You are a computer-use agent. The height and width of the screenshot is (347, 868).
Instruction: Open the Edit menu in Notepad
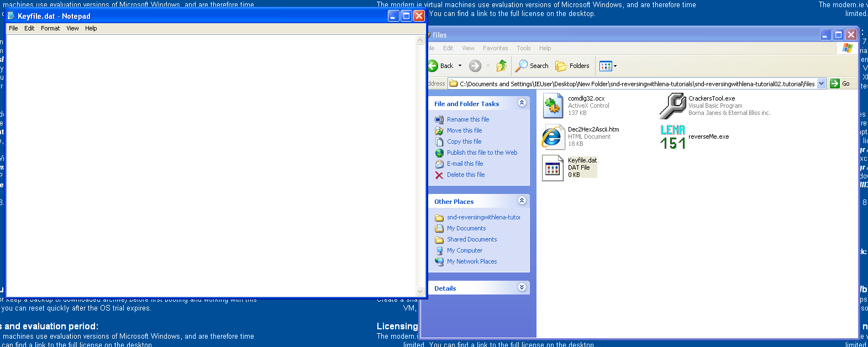click(29, 28)
